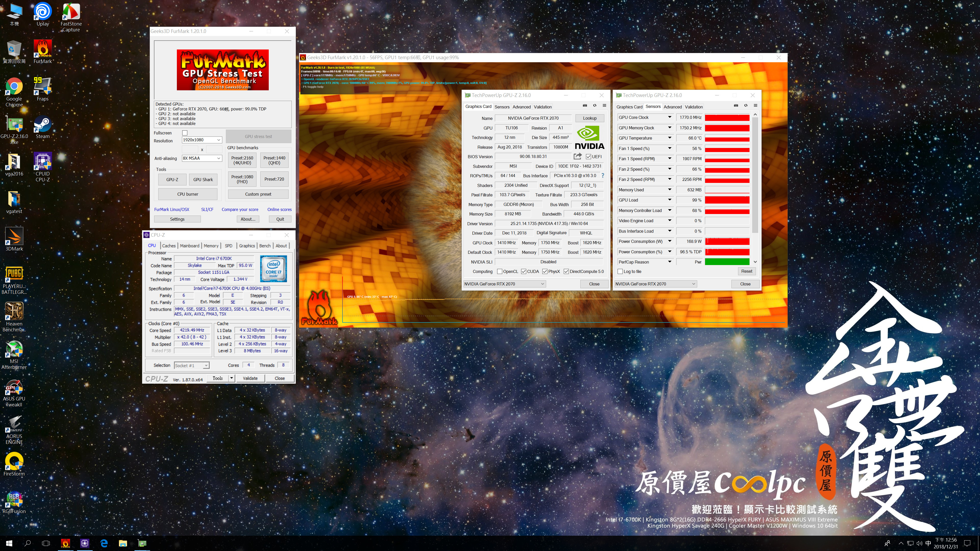Click the Lookup button in GPU-Z
This screenshot has height=551, width=980.
click(590, 118)
